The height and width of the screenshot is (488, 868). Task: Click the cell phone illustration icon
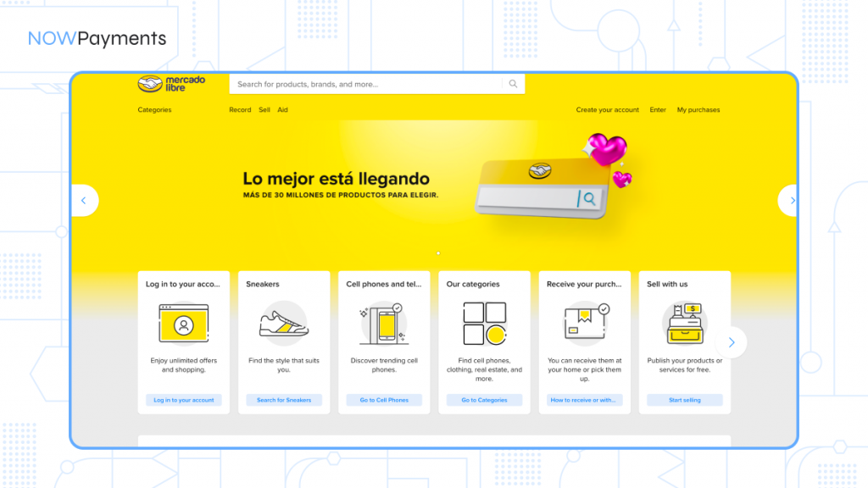pyautogui.click(x=384, y=324)
